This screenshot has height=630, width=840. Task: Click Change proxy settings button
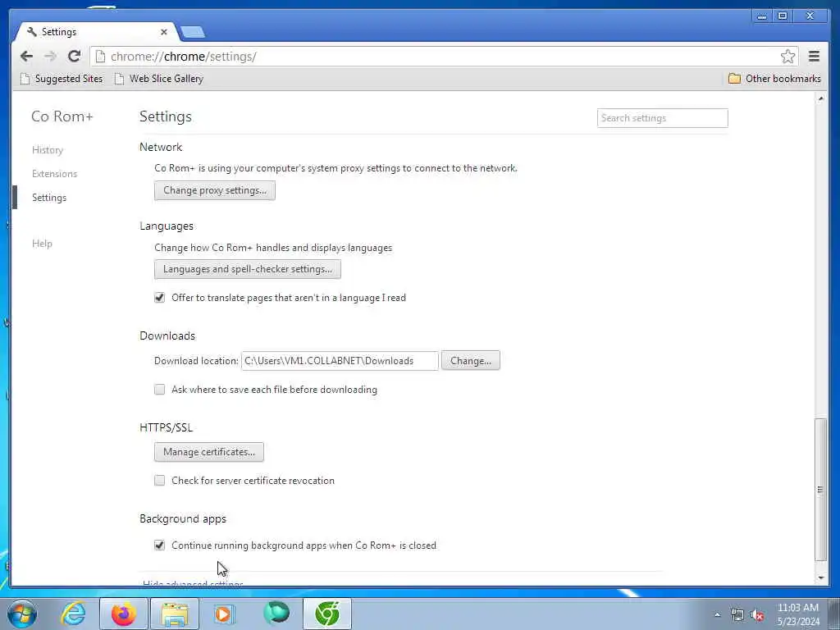(215, 190)
